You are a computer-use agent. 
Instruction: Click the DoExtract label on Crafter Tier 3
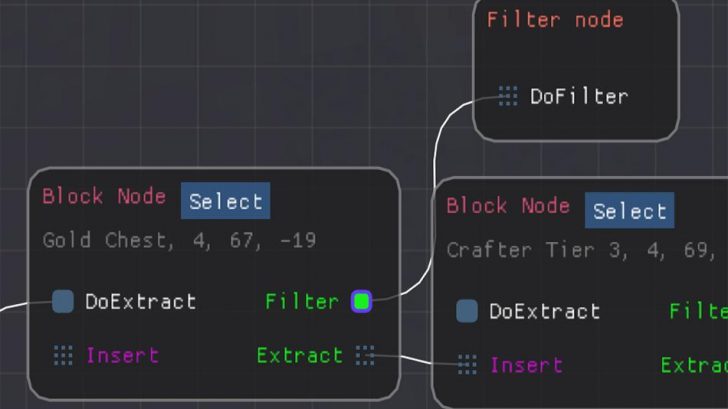(x=544, y=311)
